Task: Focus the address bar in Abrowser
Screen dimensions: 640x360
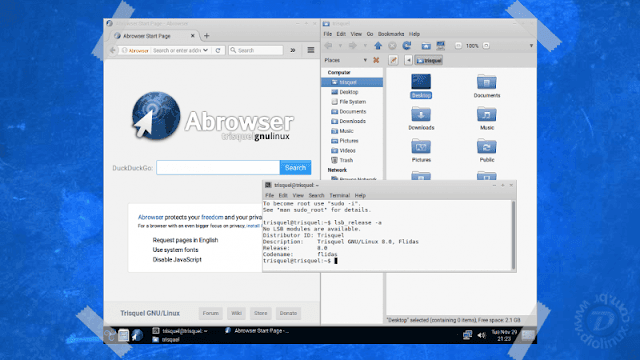Action: 177,51
